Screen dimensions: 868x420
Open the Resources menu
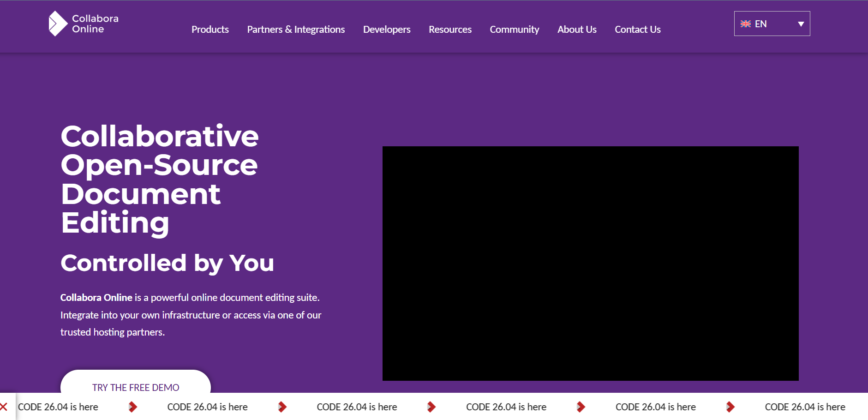450,30
